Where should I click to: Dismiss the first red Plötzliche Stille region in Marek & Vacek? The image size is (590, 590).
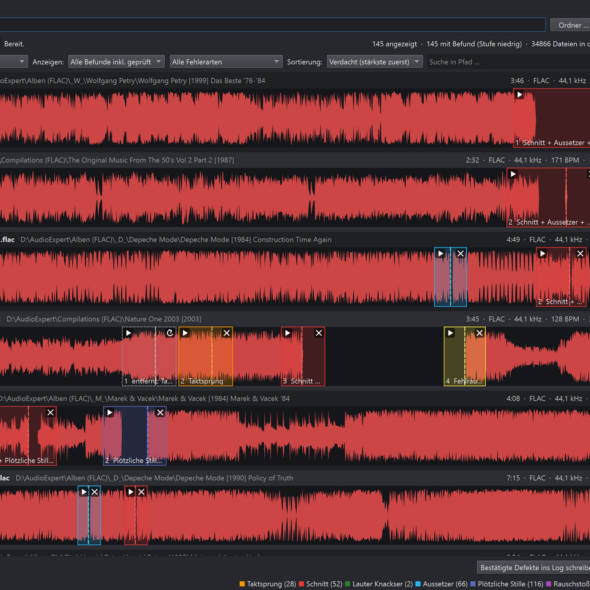(50, 412)
